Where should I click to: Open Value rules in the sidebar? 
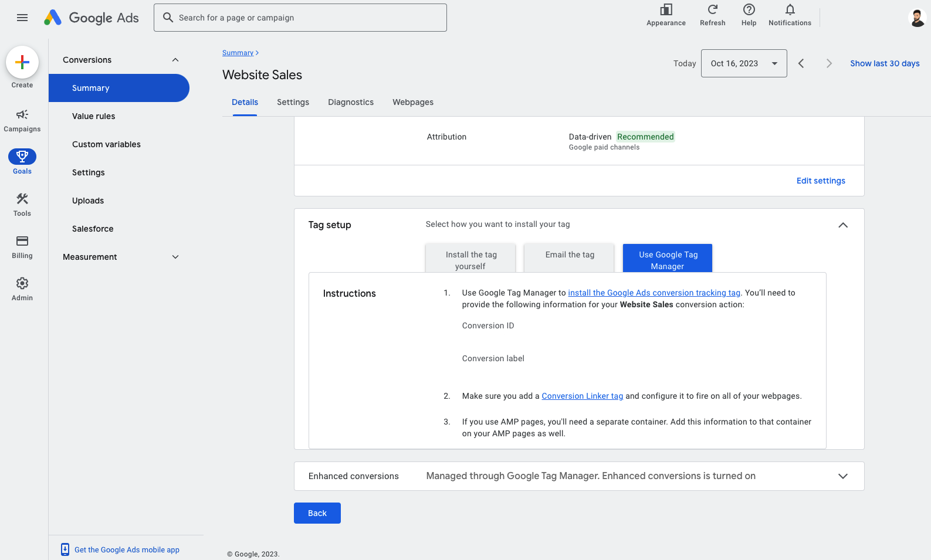(119, 116)
